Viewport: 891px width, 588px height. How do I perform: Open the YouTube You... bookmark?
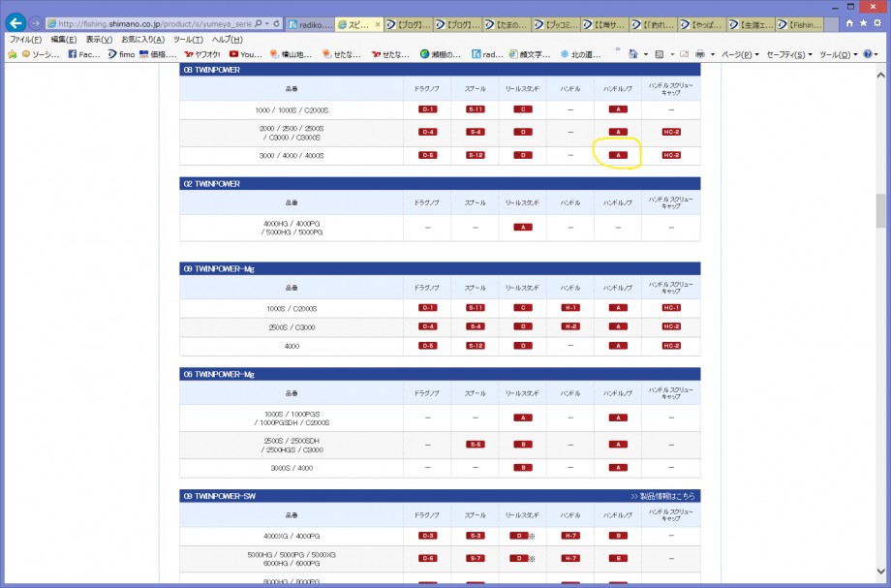coord(245,54)
